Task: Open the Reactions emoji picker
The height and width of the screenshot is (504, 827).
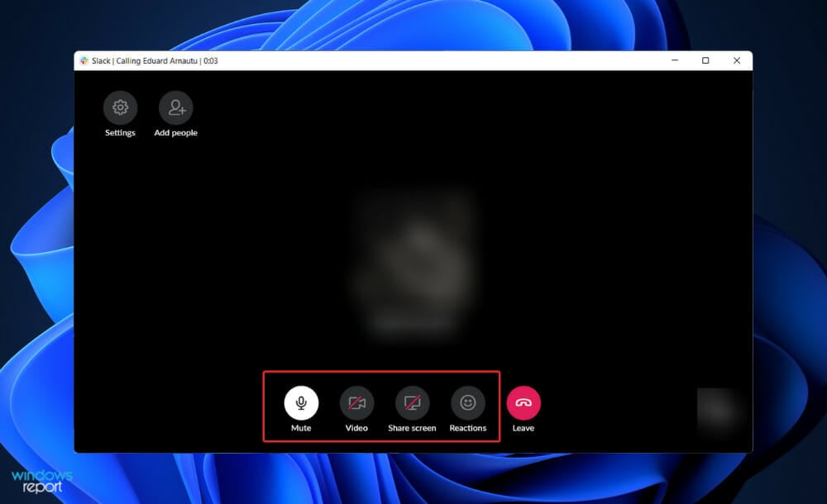Action: tap(468, 402)
